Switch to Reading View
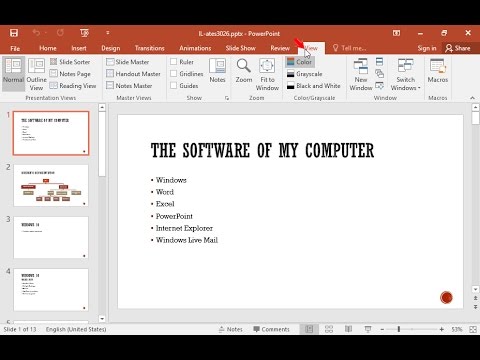 tap(73, 86)
